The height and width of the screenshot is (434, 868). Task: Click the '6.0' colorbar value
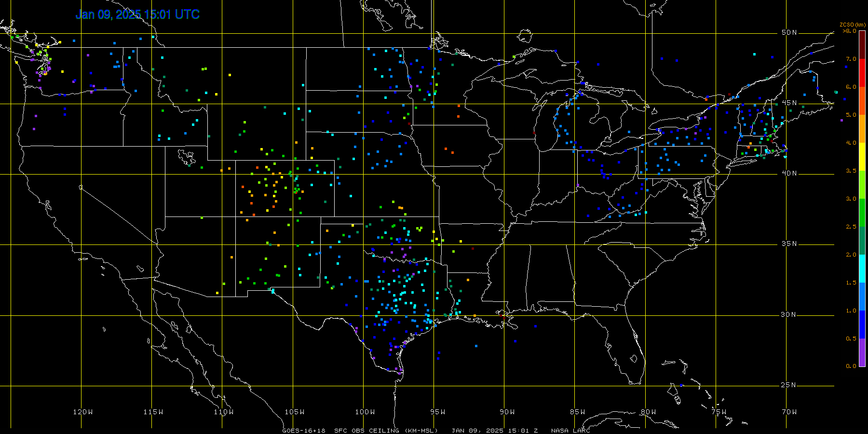point(851,87)
